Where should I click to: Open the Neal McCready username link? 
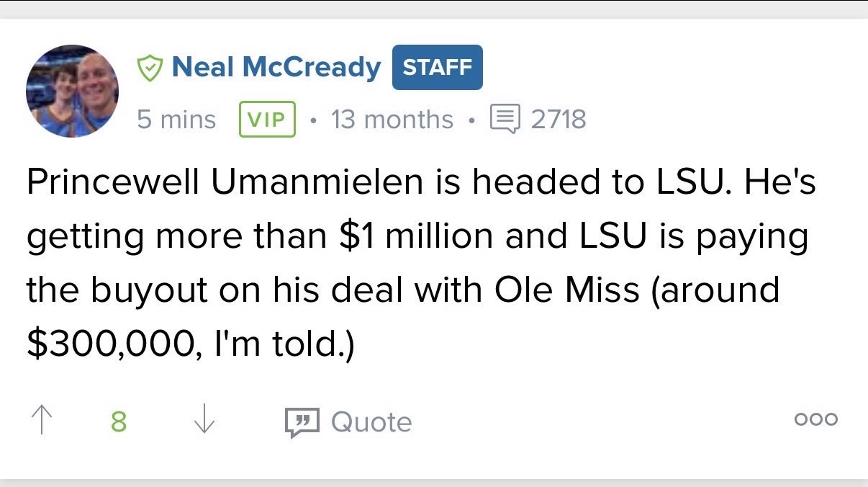pos(276,68)
